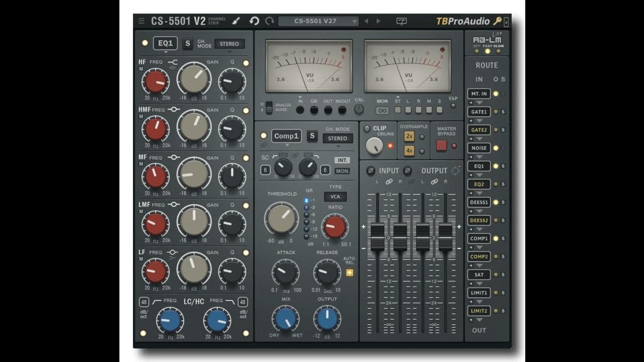This screenshot has width=644, height=362.
Task: Click the INPUT phase invert icon
Action: pos(371,171)
